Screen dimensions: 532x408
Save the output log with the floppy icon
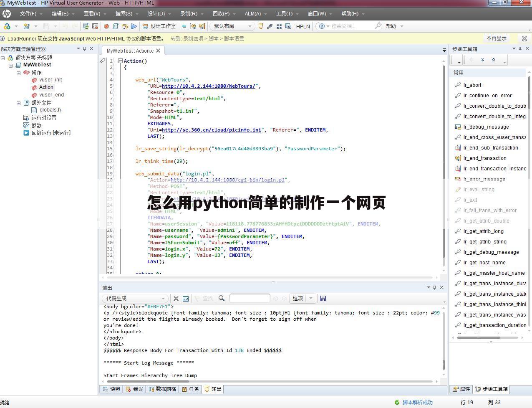(x=323, y=299)
